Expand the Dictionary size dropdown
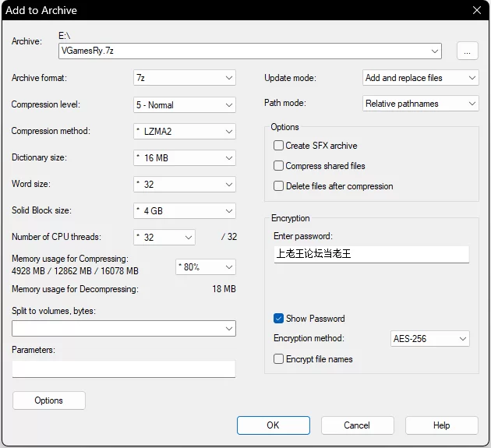 coord(185,157)
